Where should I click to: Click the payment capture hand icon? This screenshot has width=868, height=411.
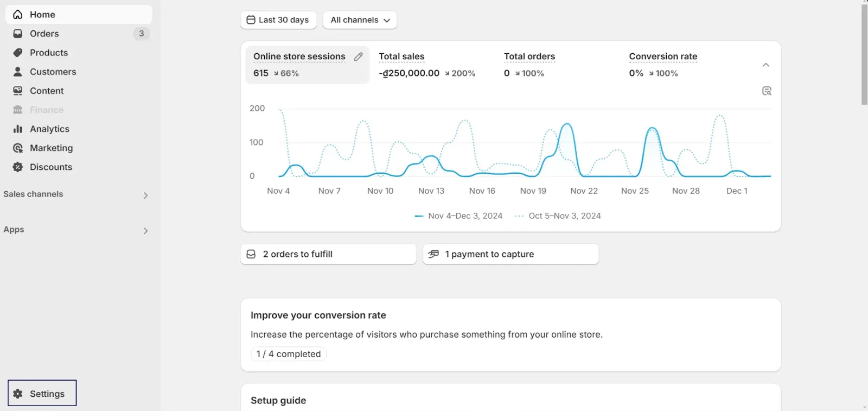(x=433, y=254)
